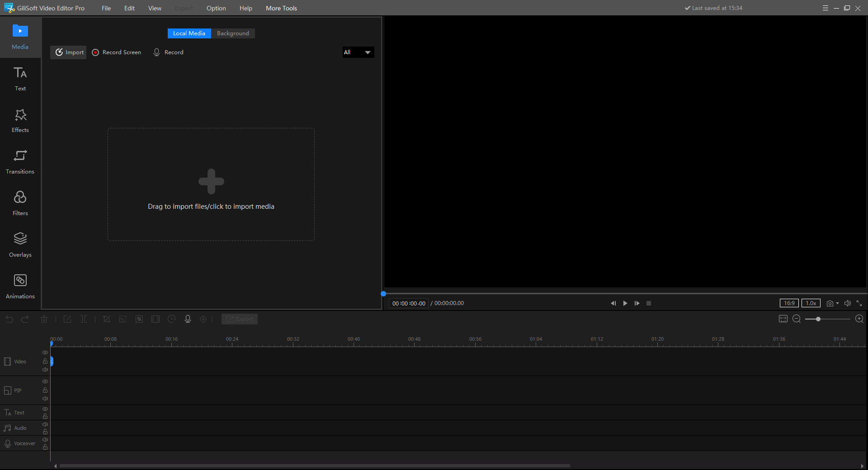Toggle Video track visibility eye
The width and height of the screenshot is (868, 470).
45,352
